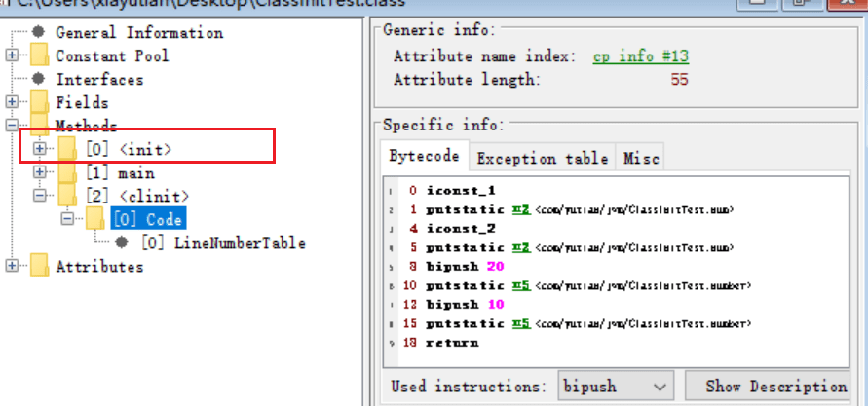Select the [0] Code tree item
The height and width of the screenshot is (406, 868).
point(147,219)
